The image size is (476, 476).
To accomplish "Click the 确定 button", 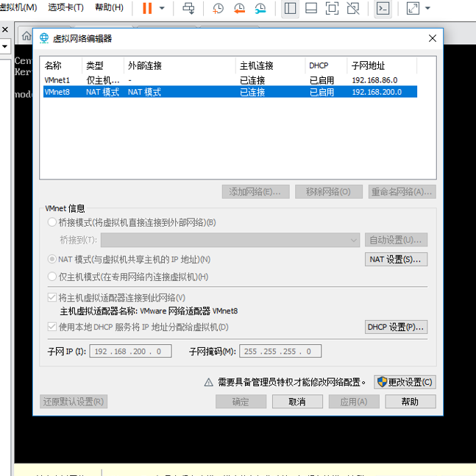I will [241, 402].
